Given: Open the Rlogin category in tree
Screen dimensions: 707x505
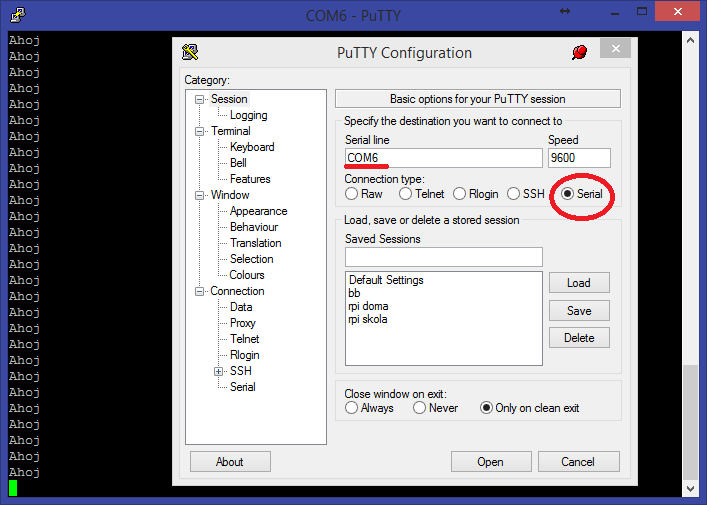Looking at the screenshot, I should 244,355.
